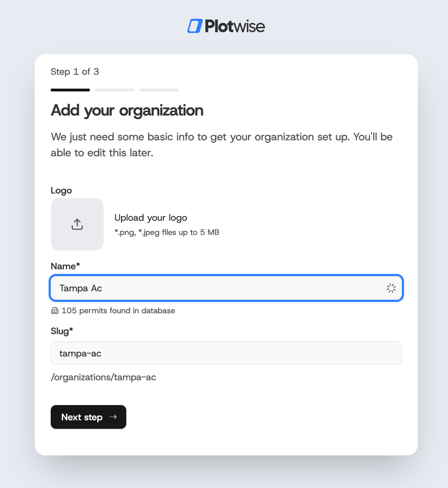The image size is (448, 488).
Task: Click the Step 1 of 3 label
Action: [74, 72]
